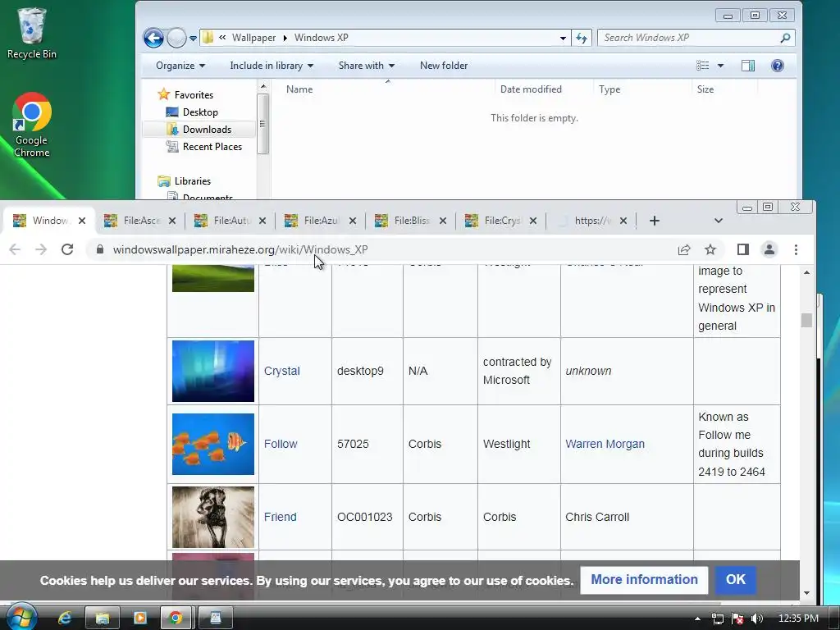Open the Organize menu

click(x=180, y=66)
